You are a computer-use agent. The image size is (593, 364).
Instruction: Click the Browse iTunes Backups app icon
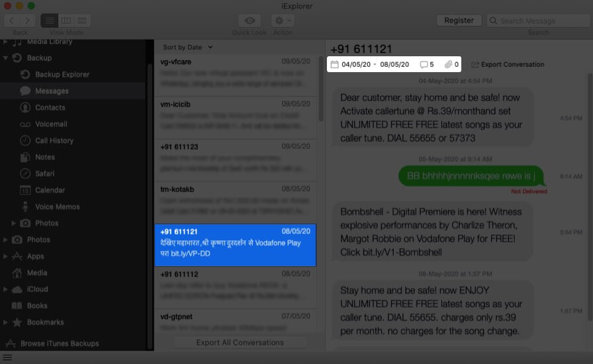coord(11,343)
